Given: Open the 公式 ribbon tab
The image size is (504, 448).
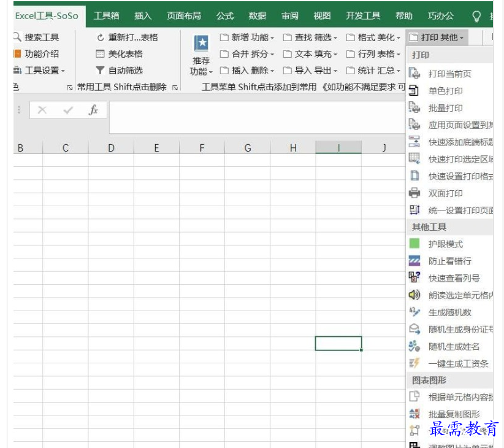Looking at the screenshot, I should coord(224,16).
